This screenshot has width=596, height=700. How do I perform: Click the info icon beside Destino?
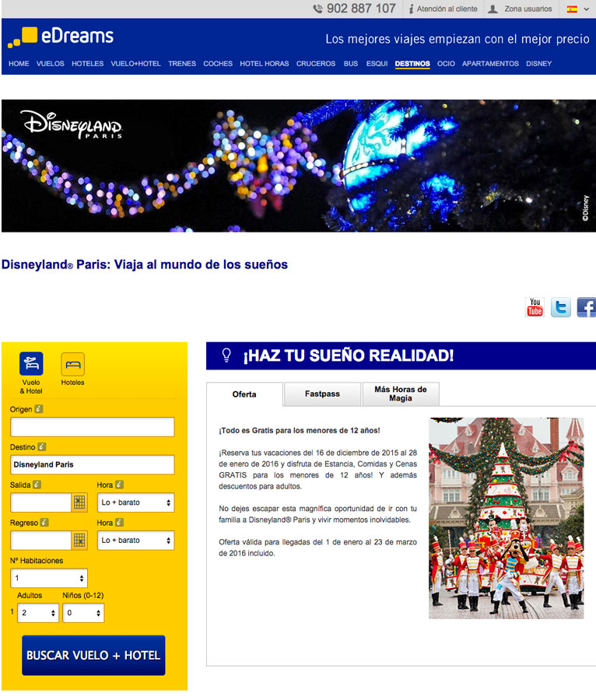[x=42, y=447]
